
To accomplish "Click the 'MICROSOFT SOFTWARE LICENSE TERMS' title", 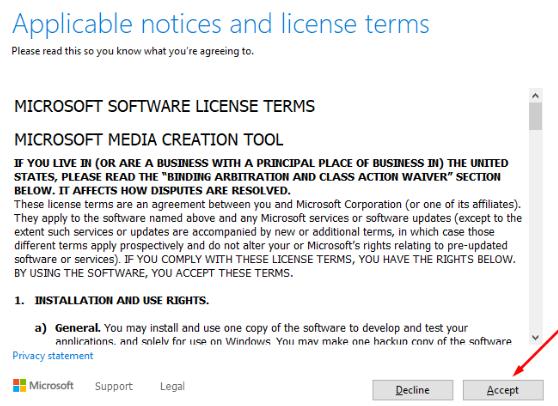I will tap(164, 106).
